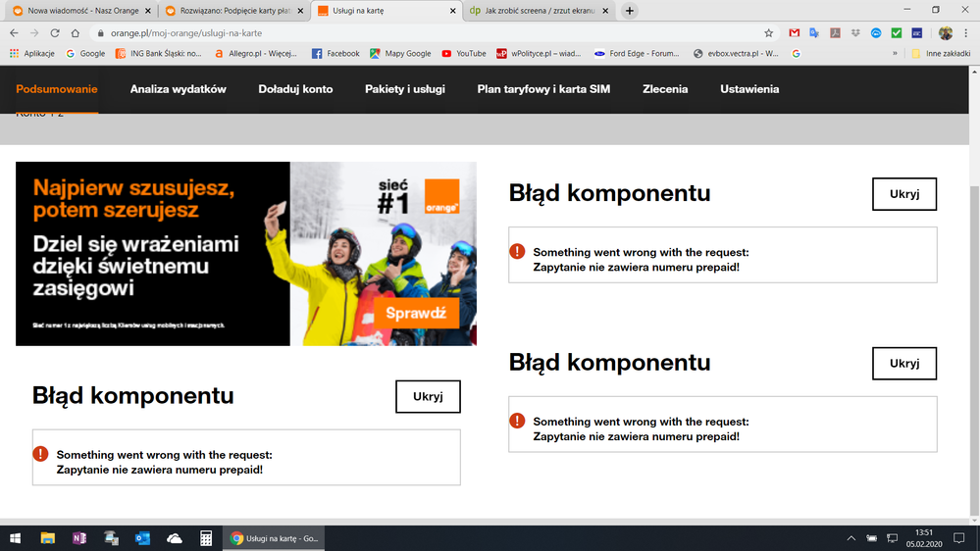Open Outlook from the taskbar

click(x=142, y=538)
